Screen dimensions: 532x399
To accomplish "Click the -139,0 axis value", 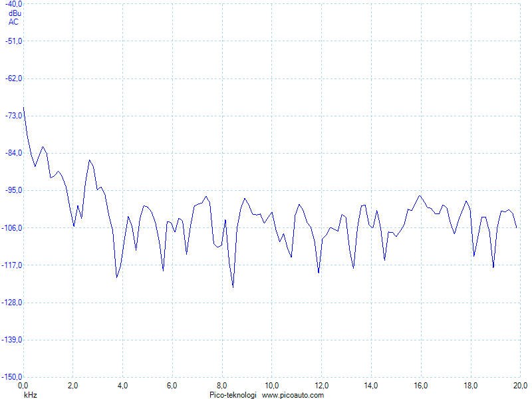I will click(x=12, y=340).
